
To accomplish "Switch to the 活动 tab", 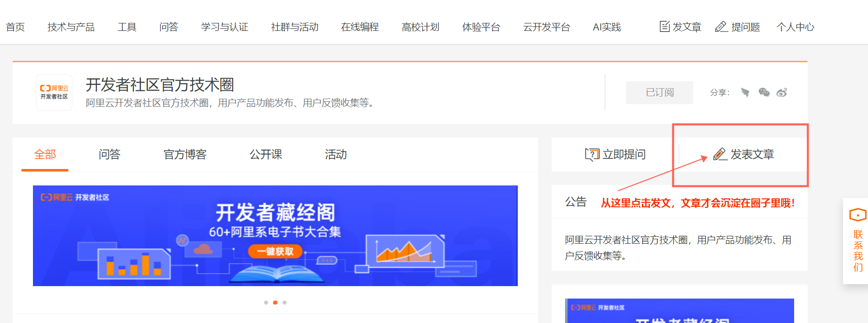I will click(335, 155).
